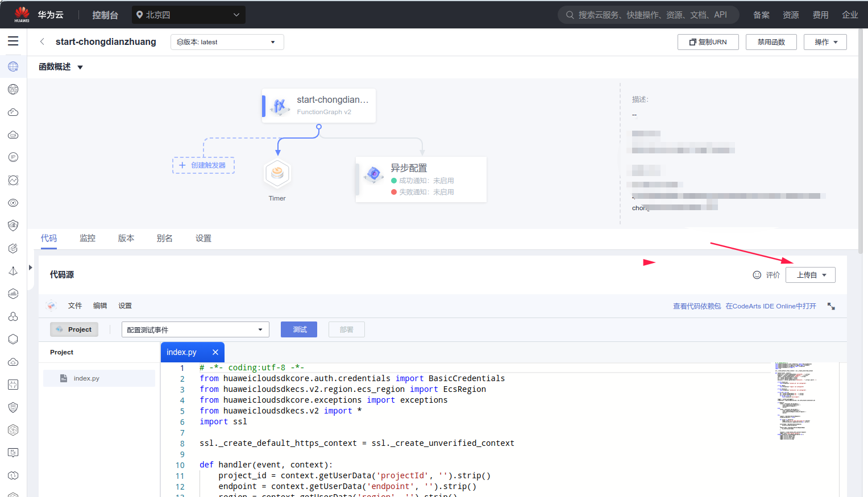Viewport: 868px width, 497px height.
Task: Switch to the 设置 tab
Action: pos(203,238)
